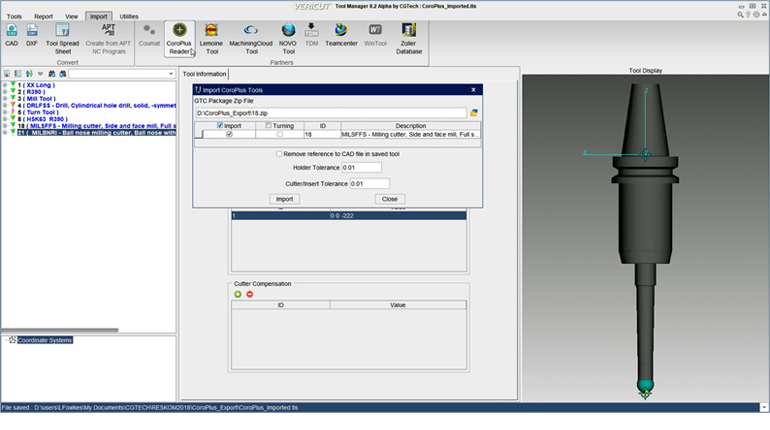The width and height of the screenshot is (770, 430).
Task: Check Turning for tool 18 row
Action: (x=279, y=134)
